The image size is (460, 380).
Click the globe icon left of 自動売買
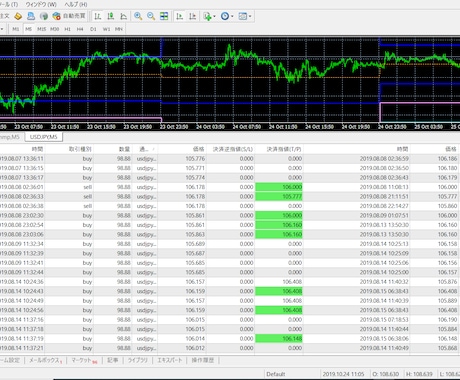[44, 16]
